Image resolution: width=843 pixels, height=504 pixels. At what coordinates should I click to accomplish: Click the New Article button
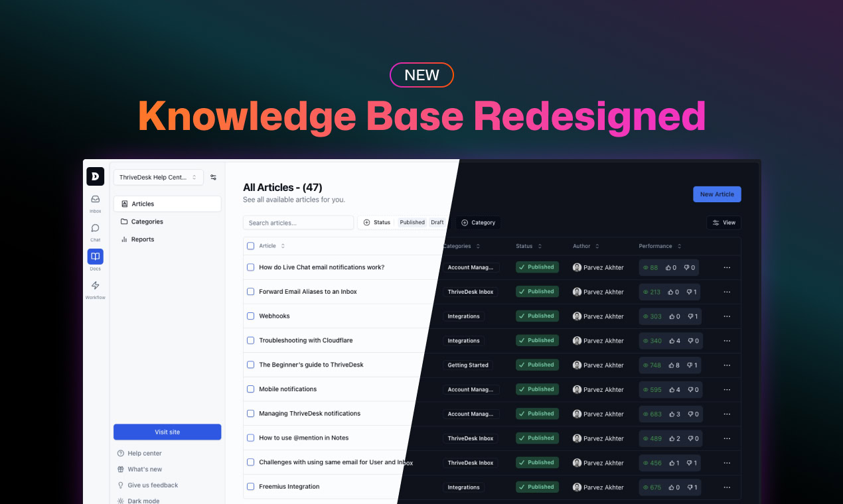[717, 194]
